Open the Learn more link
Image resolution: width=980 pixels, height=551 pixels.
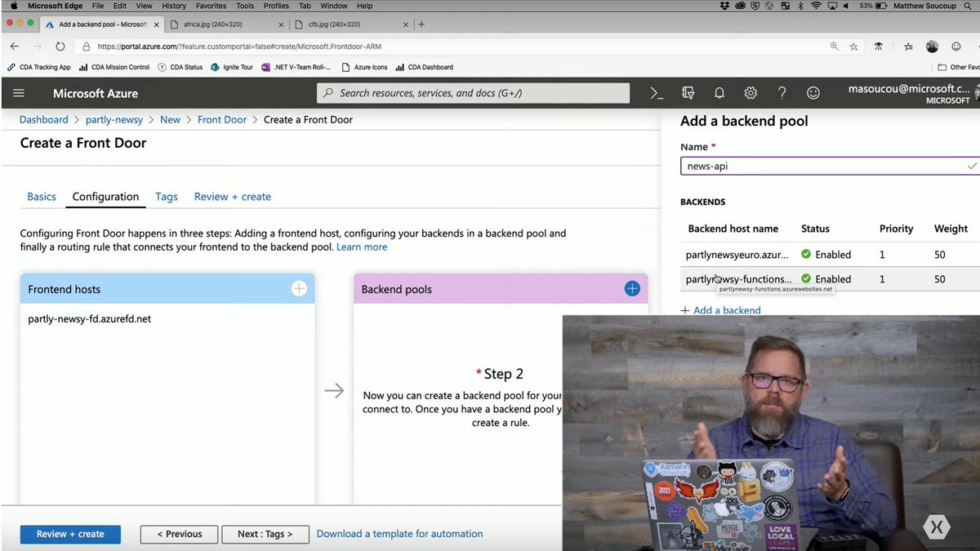tap(362, 247)
